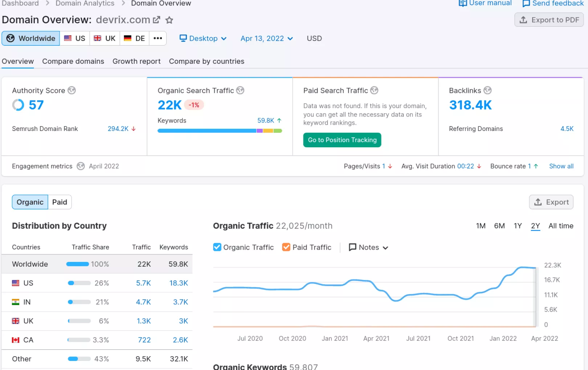Click the Send feedback speech bubble icon
588x370 pixels.
[x=526, y=4]
